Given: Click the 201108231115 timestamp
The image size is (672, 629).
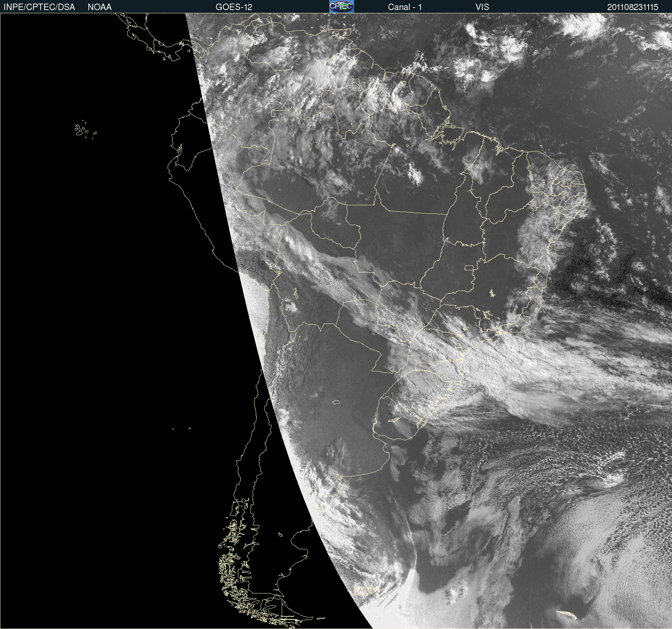Looking at the screenshot, I should [632, 7].
